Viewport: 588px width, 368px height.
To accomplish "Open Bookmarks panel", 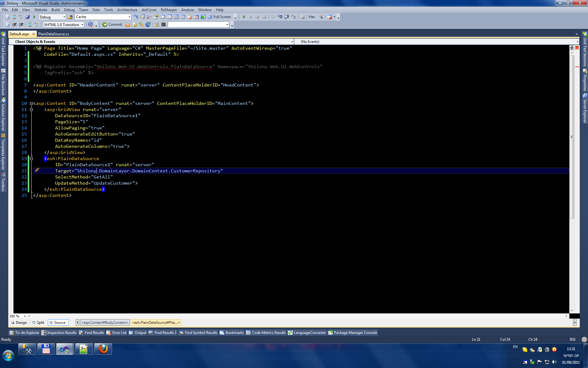I will coord(232,333).
